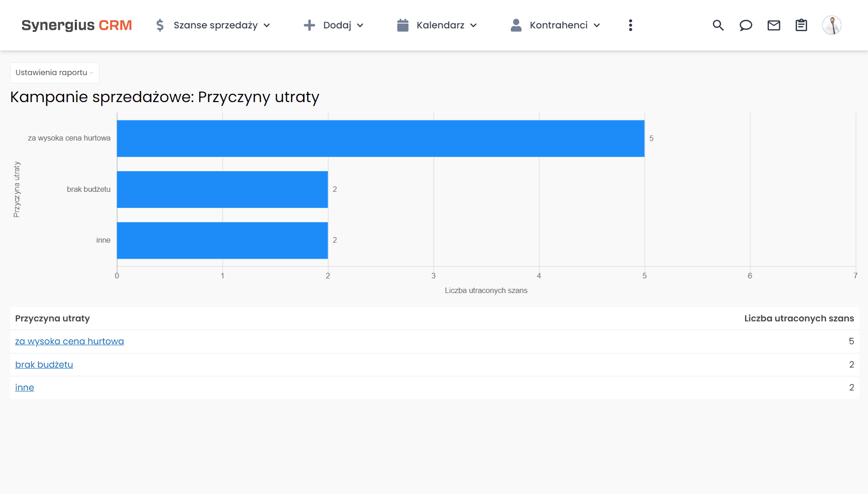
Task: Click the dollar sign sales icon
Action: pyautogui.click(x=160, y=25)
